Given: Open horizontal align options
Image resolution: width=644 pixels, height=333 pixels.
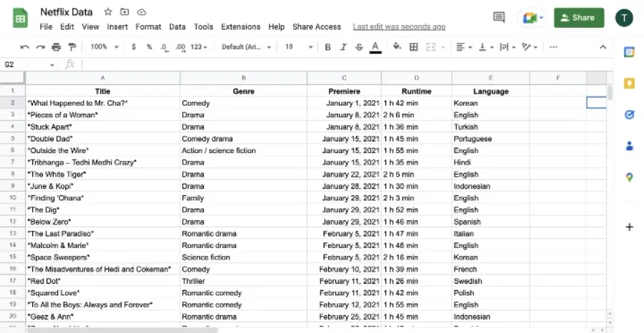Looking at the screenshot, I should (x=464, y=47).
